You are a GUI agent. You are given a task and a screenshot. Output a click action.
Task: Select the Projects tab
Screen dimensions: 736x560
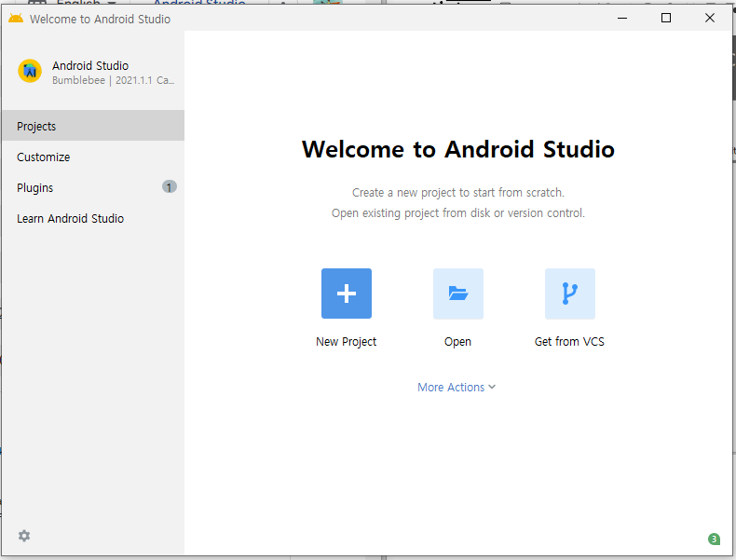93,126
